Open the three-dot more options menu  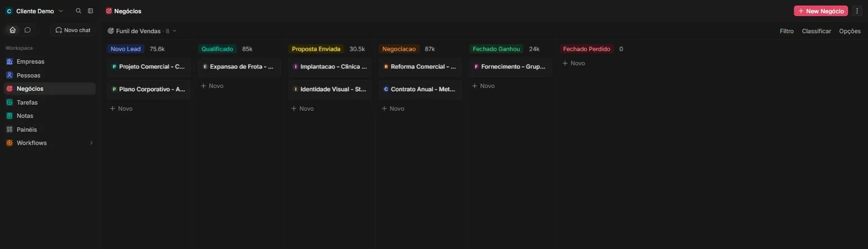click(x=857, y=11)
